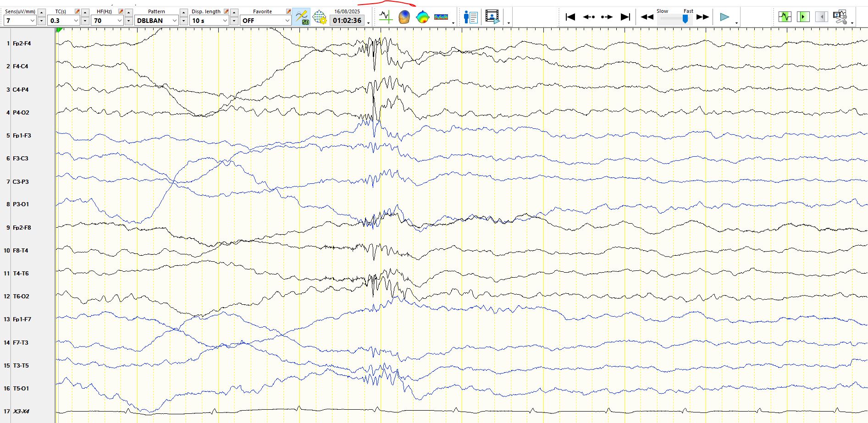The image size is (868, 423).
Task: Expand the arrow next to the clock display
Action: click(368, 22)
